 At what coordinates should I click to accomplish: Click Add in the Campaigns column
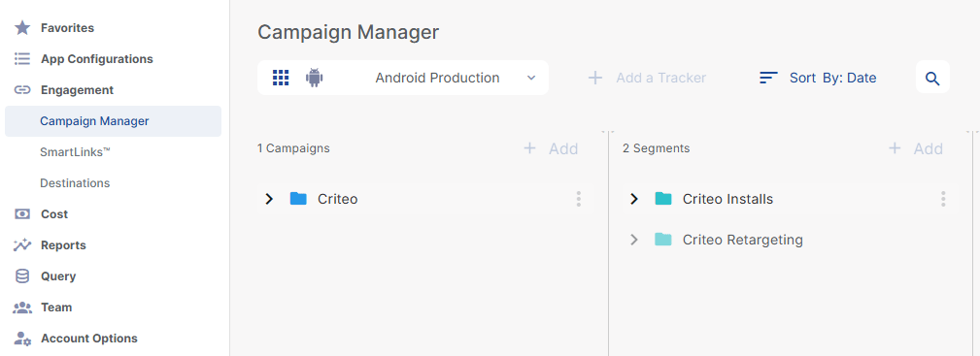click(x=551, y=148)
